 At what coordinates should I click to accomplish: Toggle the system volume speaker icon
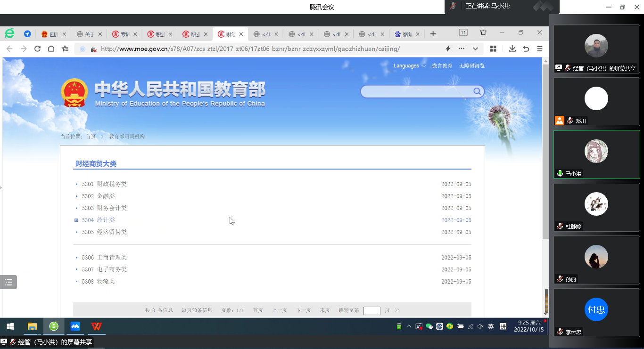point(480,326)
